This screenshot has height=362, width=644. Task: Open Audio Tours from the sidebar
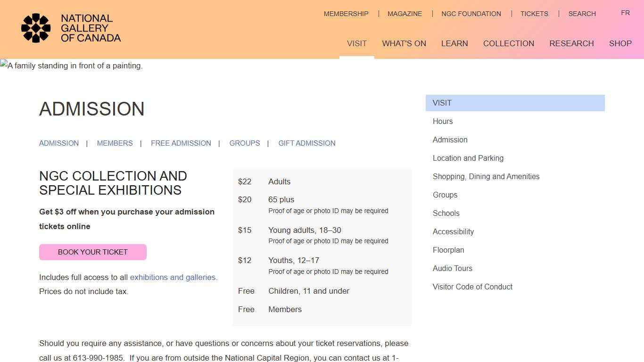tap(452, 268)
